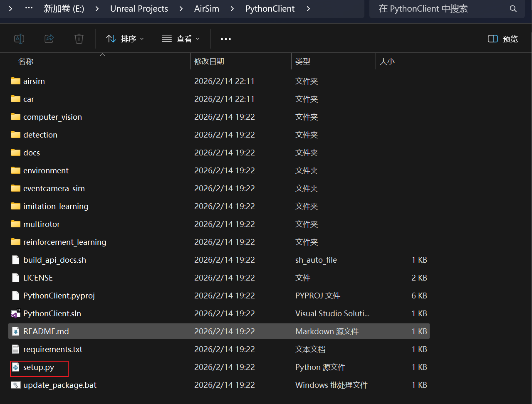Select the detection folder name
Viewport: 532px width, 404px height.
[x=40, y=135]
